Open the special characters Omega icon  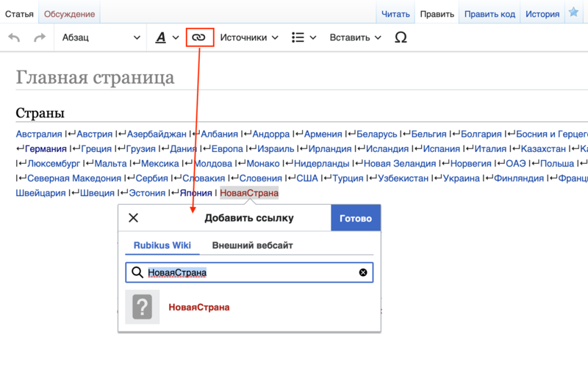coord(401,37)
